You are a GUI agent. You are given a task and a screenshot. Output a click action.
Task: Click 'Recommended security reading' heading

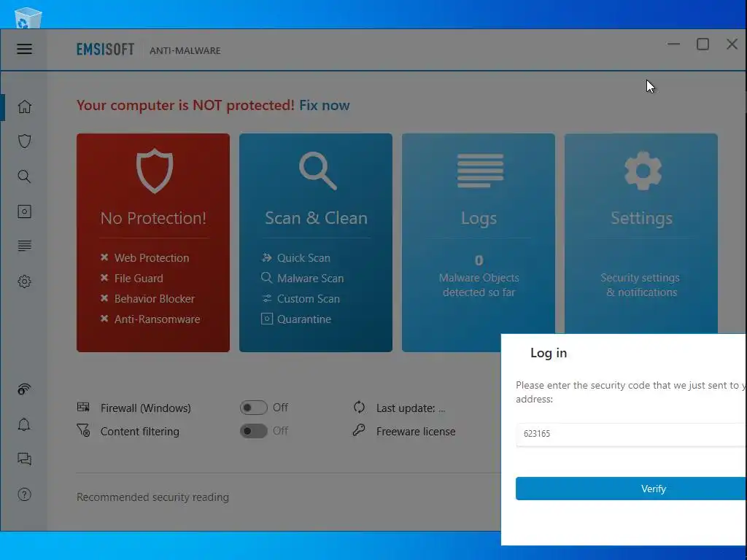pos(153,497)
